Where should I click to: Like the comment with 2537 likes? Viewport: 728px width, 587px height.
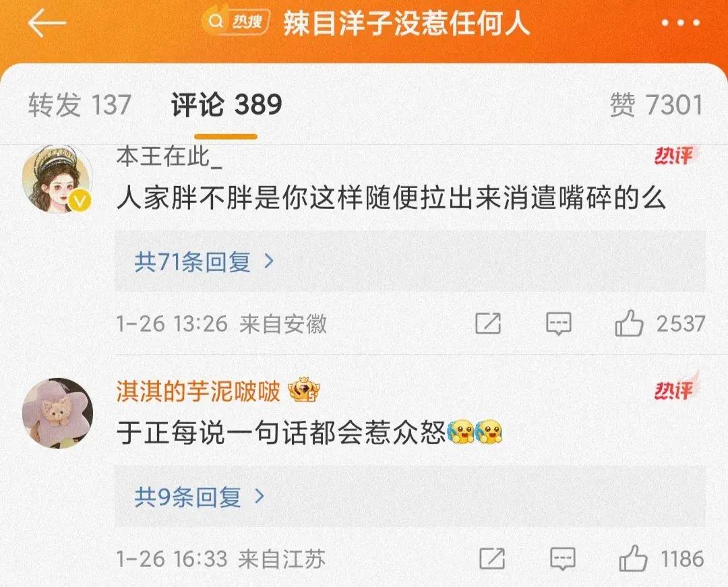click(x=629, y=323)
